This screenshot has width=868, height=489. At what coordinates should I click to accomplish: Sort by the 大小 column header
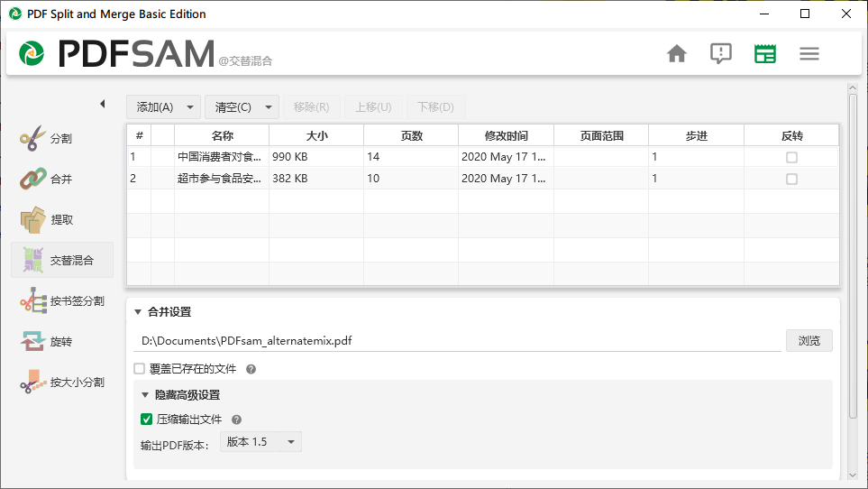[x=316, y=135]
